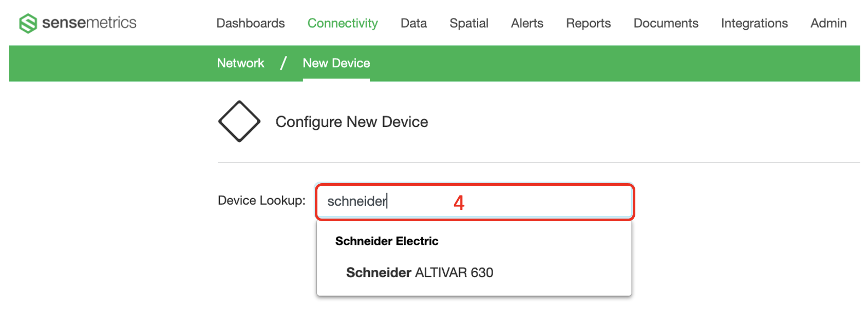Click the Network breadcrumb link
The height and width of the screenshot is (312, 868).
240,63
